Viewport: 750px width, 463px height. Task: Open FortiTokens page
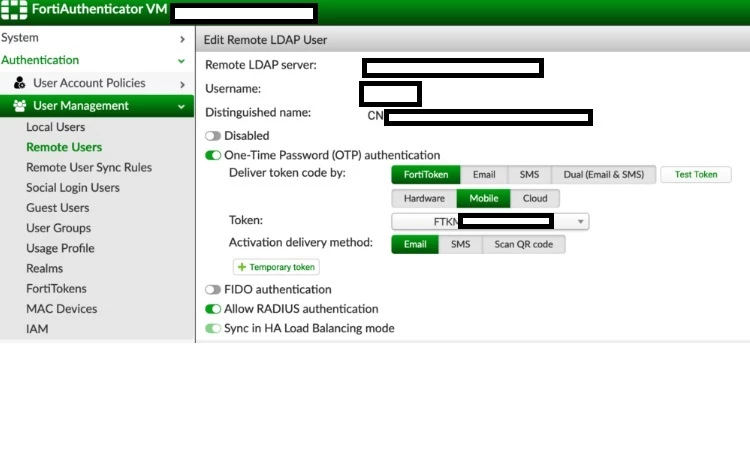[x=56, y=288]
